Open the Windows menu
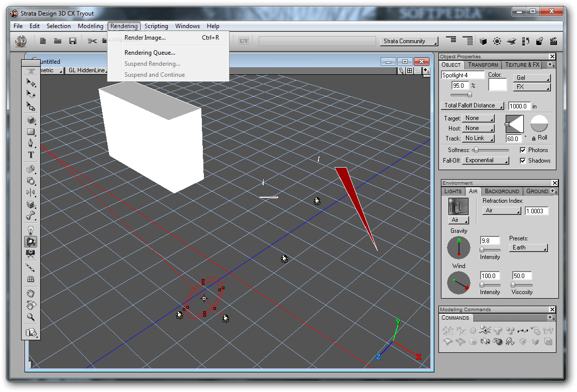The image size is (577, 392). coord(187,26)
